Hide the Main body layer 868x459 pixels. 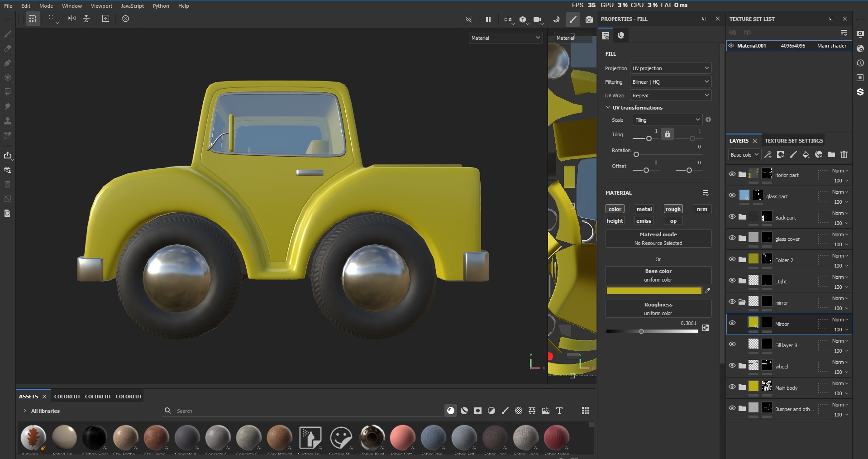point(732,387)
